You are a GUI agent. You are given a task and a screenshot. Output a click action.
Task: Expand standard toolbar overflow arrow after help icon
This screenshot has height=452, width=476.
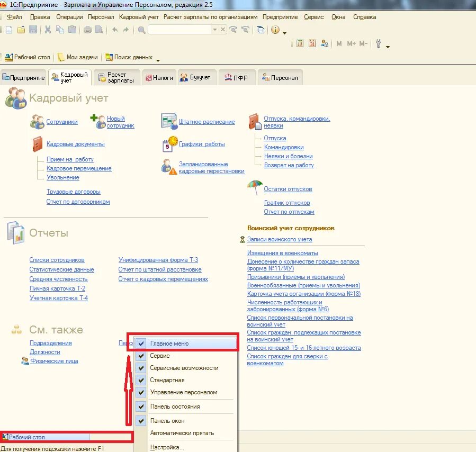284,33
